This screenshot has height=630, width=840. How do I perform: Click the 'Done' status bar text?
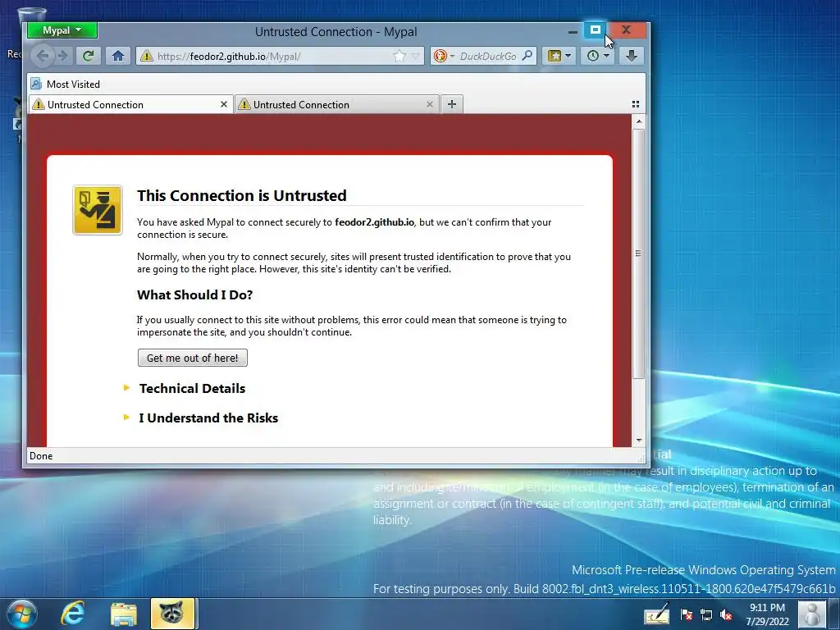tap(41, 456)
